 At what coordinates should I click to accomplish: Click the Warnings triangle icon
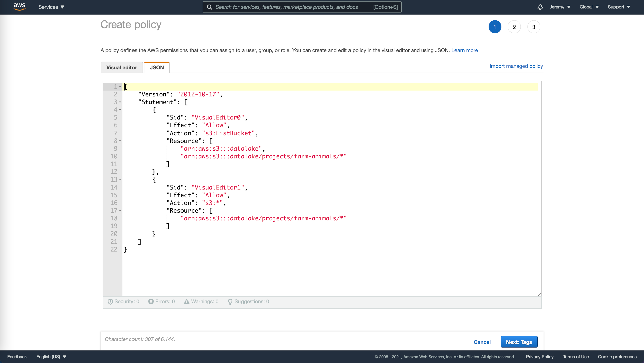click(x=187, y=301)
